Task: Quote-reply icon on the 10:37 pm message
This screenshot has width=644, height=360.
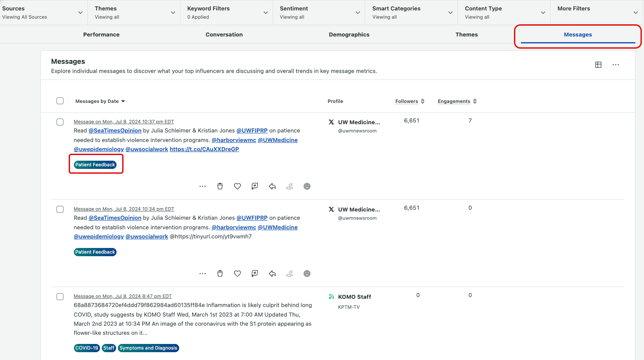Action: click(x=255, y=186)
